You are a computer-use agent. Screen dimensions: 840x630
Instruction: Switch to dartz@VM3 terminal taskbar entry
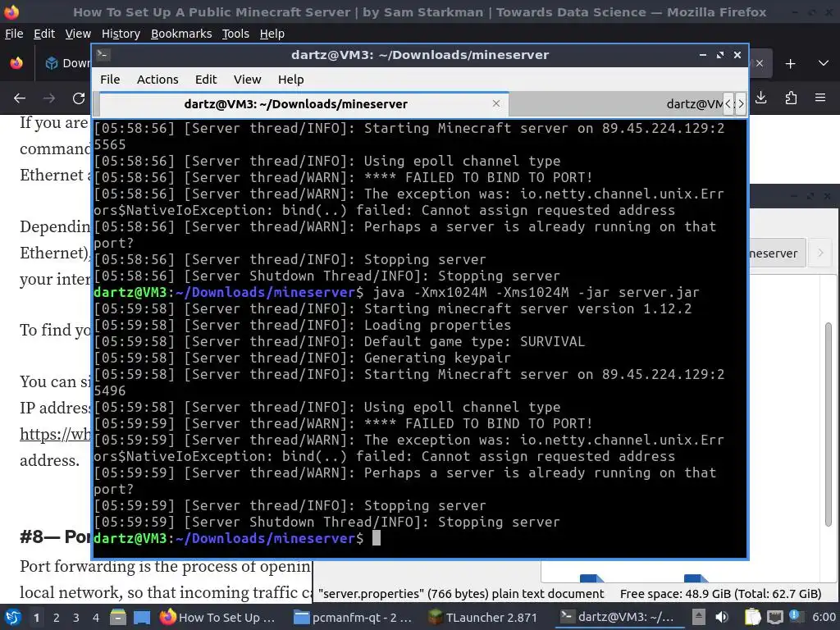point(618,617)
